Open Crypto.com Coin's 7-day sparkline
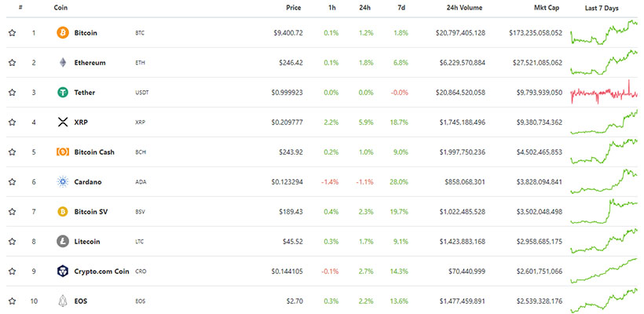The image size is (644, 314). 604,271
